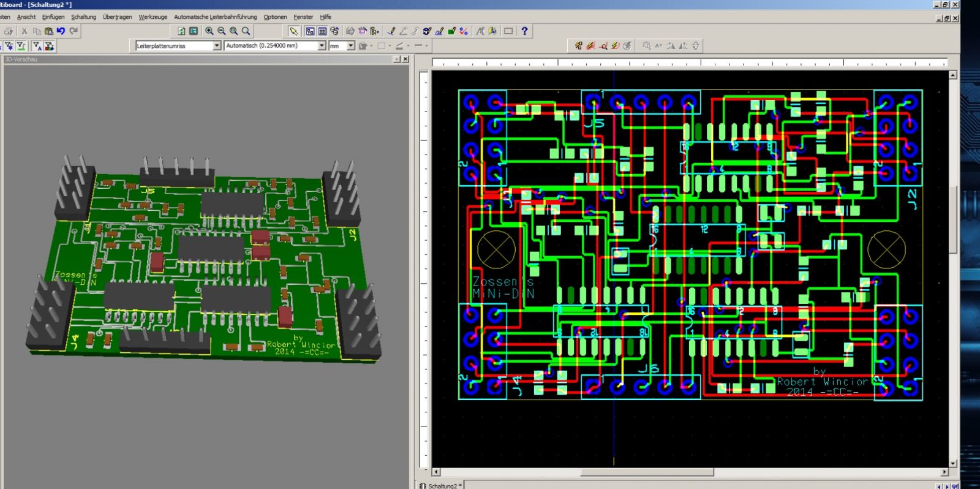980x489 pixels.
Task: Toggle the spreadsheet grid view button
Action: pos(322,31)
